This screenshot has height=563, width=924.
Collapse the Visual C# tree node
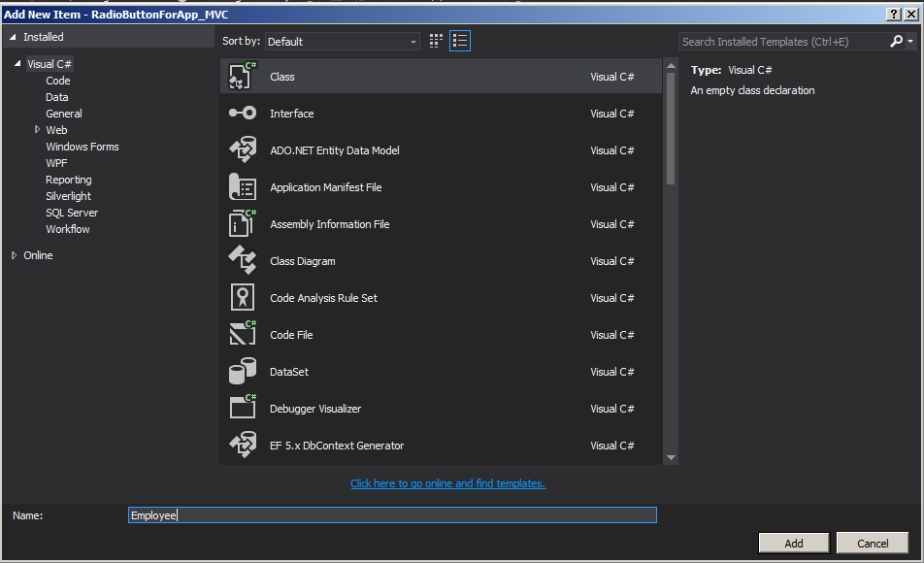(x=17, y=64)
